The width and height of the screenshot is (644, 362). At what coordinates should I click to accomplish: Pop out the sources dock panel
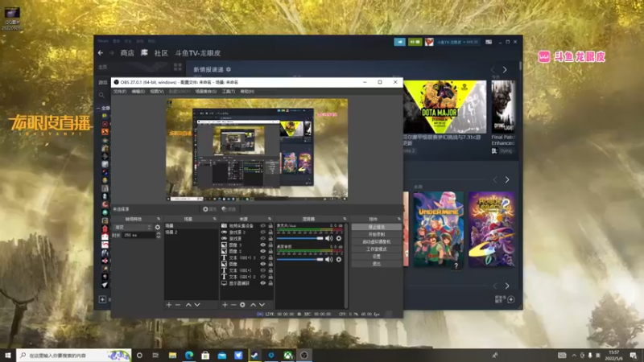pyautogui.click(x=270, y=219)
